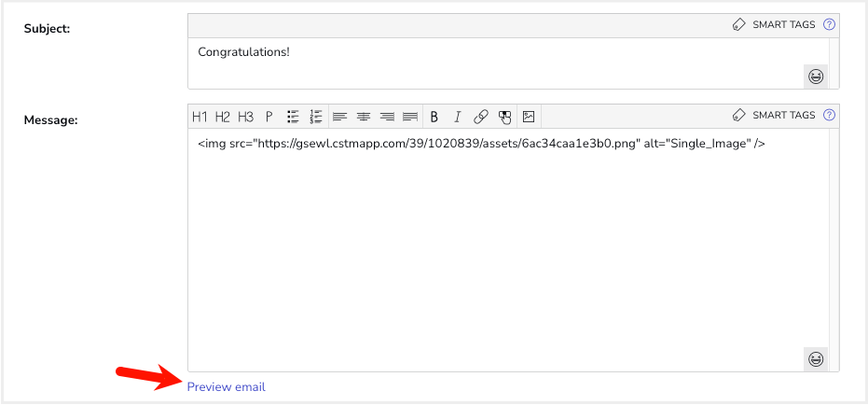The image size is (868, 405).
Task: Open emoji picker in Subject field
Action: click(816, 77)
